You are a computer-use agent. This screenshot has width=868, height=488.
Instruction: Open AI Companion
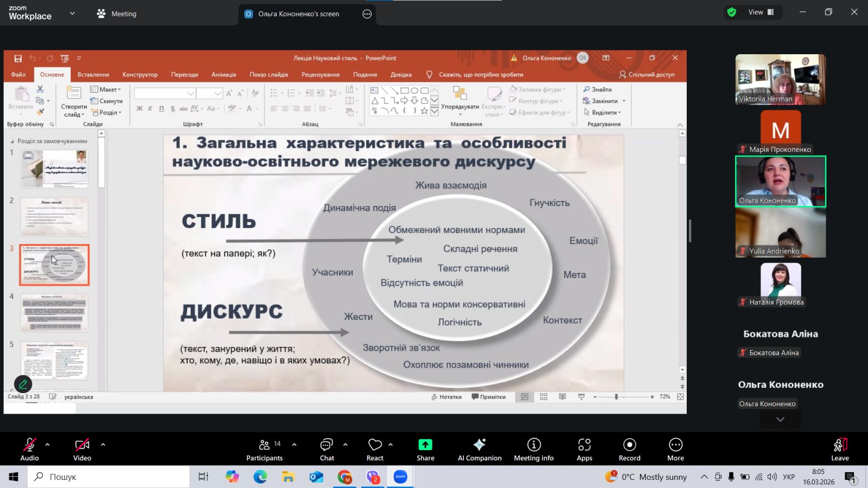coord(480,449)
